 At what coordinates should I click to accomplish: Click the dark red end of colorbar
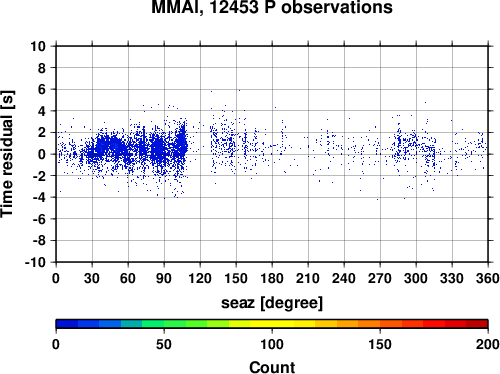point(477,324)
